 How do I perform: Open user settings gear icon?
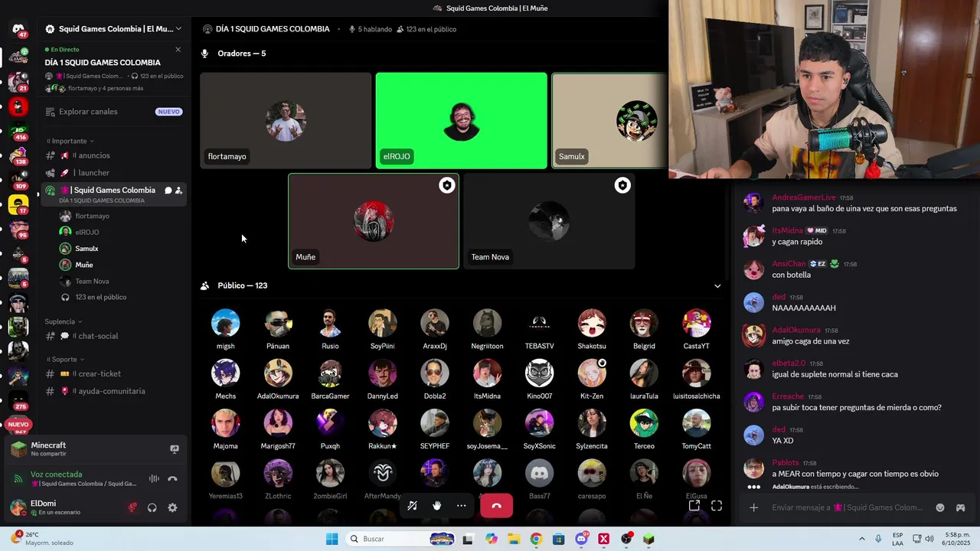(x=172, y=507)
